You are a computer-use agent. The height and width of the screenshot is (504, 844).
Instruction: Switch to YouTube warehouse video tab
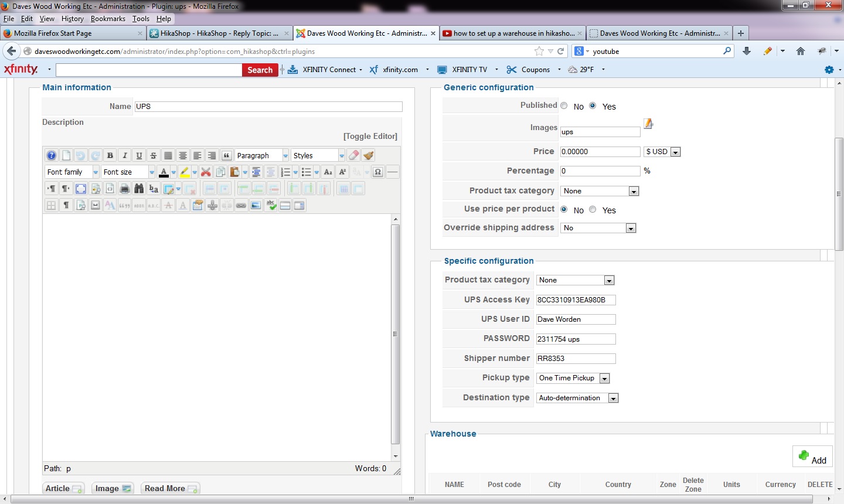(513, 33)
